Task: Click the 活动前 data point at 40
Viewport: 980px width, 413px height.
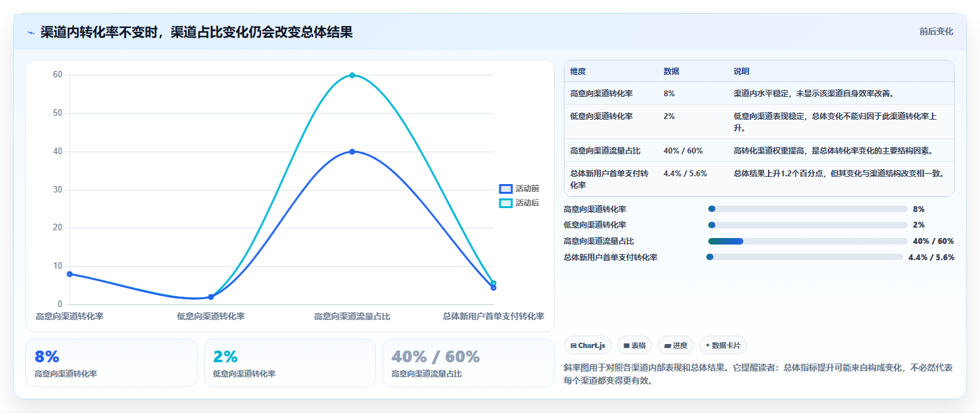Action: click(x=352, y=152)
